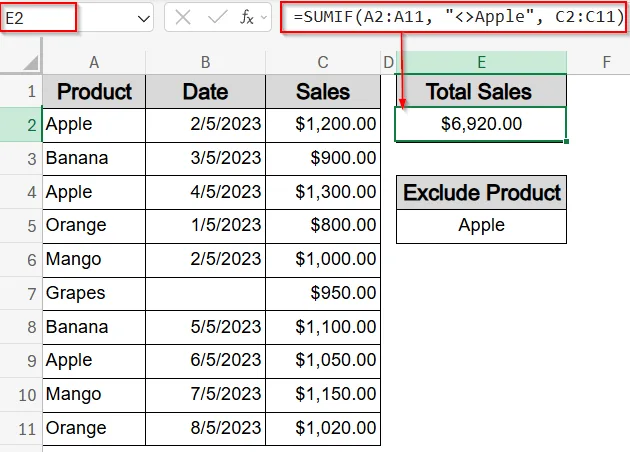
Task: Click the 8/5/2023 date cell
Action: (205, 428)
